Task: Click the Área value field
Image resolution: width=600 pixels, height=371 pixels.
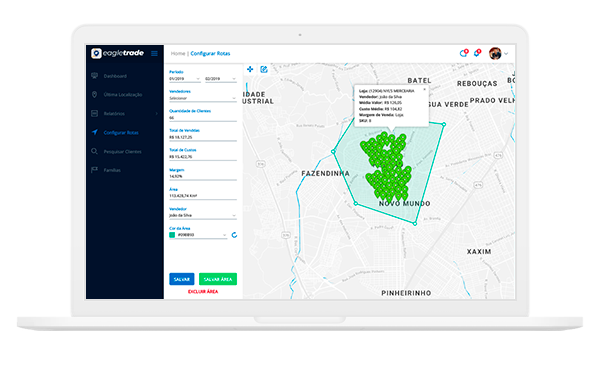Action: point(203,196)
